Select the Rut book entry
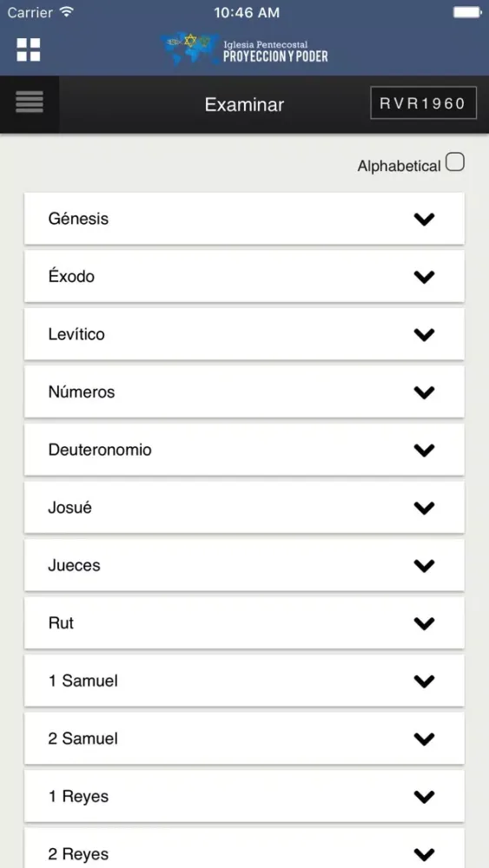Image resolution: width=489 pixels, height=868 pixels. point(244,623)
